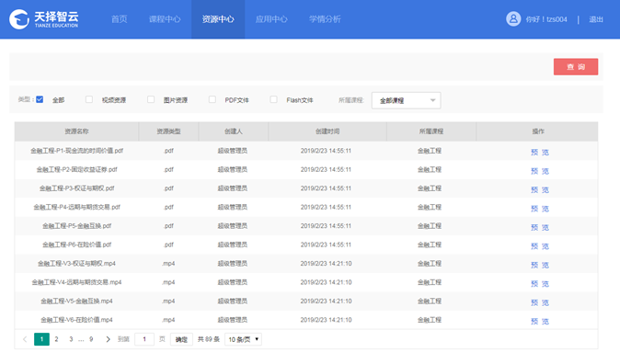This screenshot has height=364, width=620.
Task: Click file name 金融工程-P1-现金流的时间价值.pdf
Action: 76,151
